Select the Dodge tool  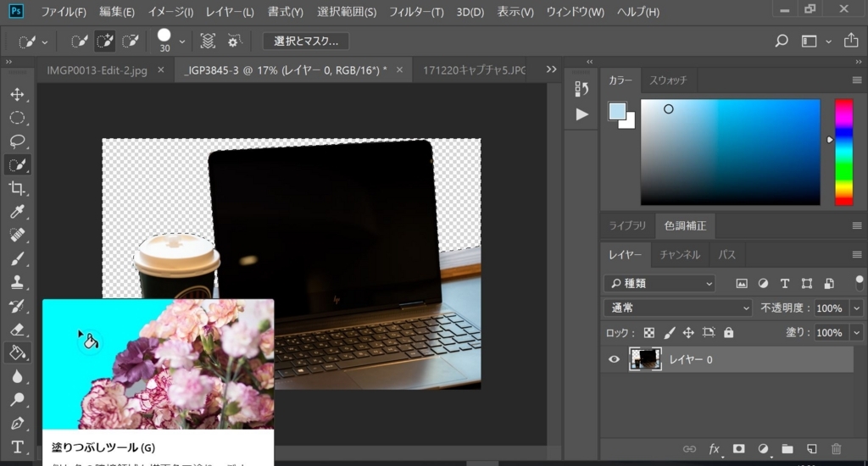click(x=17, y=400)
